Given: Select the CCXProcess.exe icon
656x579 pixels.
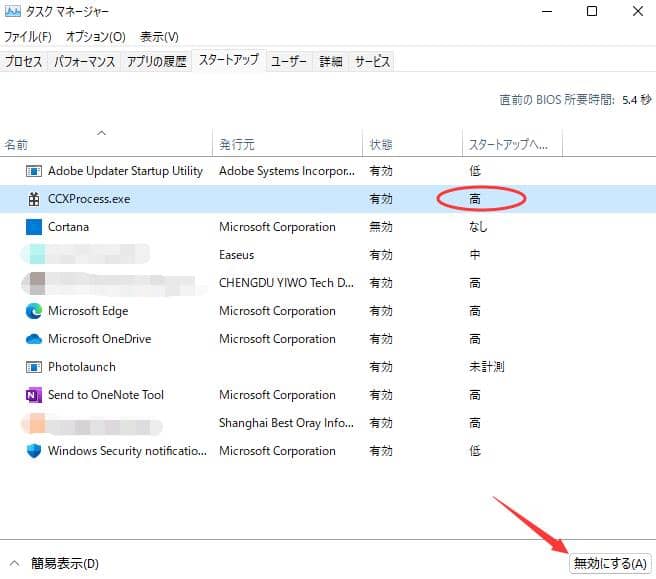Looking at the screenshot, I should (33, 199).
